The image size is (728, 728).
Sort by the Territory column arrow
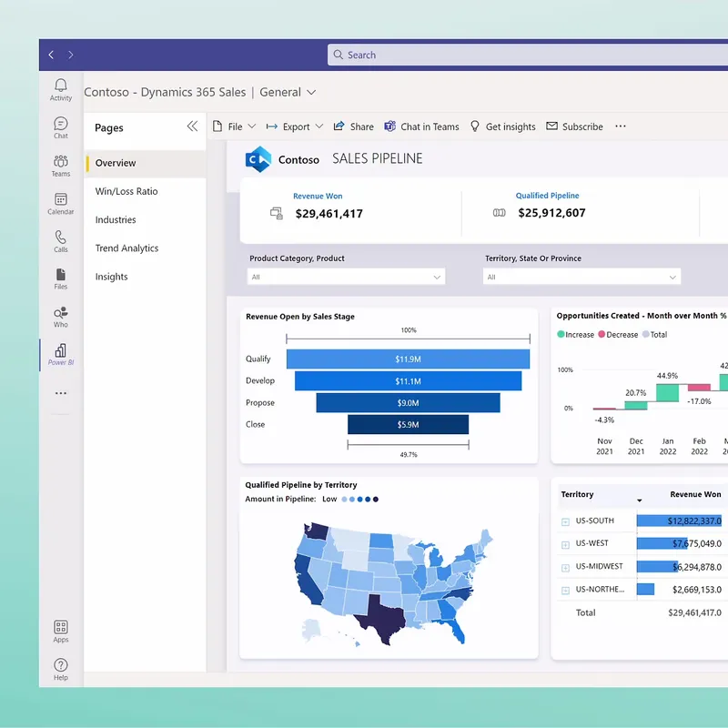click(x=640, y=500)
